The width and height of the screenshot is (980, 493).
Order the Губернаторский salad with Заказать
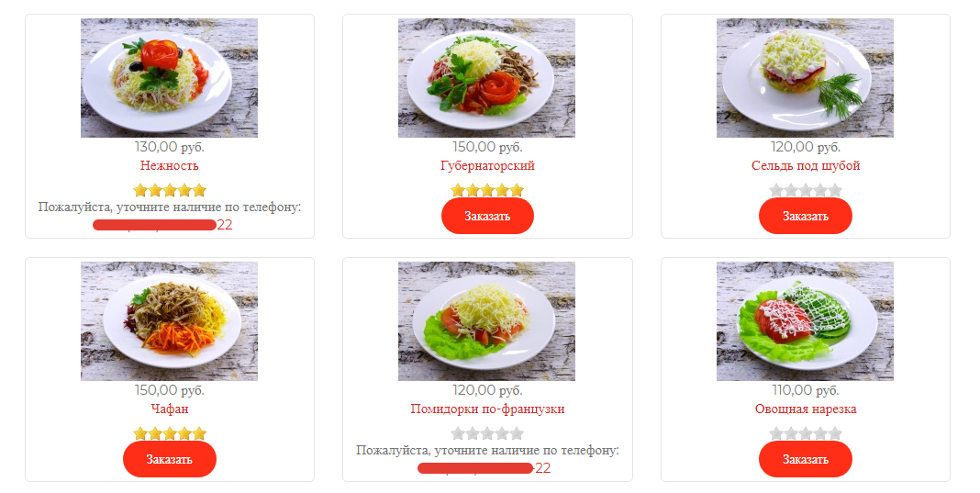pyautogui.click(x=487, y=216)
